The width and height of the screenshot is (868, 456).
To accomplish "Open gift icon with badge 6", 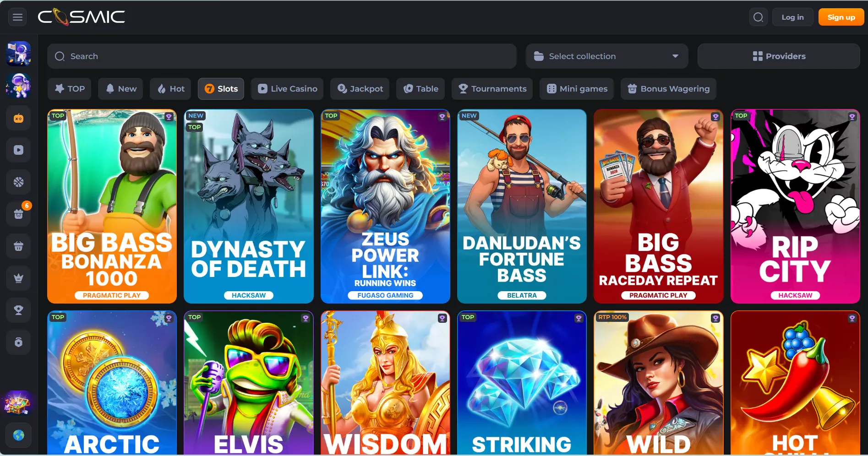I will pos(18,214).
